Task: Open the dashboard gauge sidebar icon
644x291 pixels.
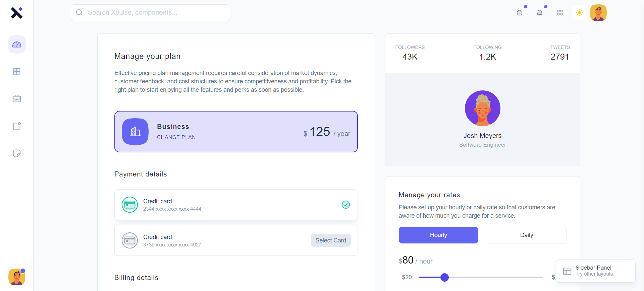Action: tap(17, 45)
